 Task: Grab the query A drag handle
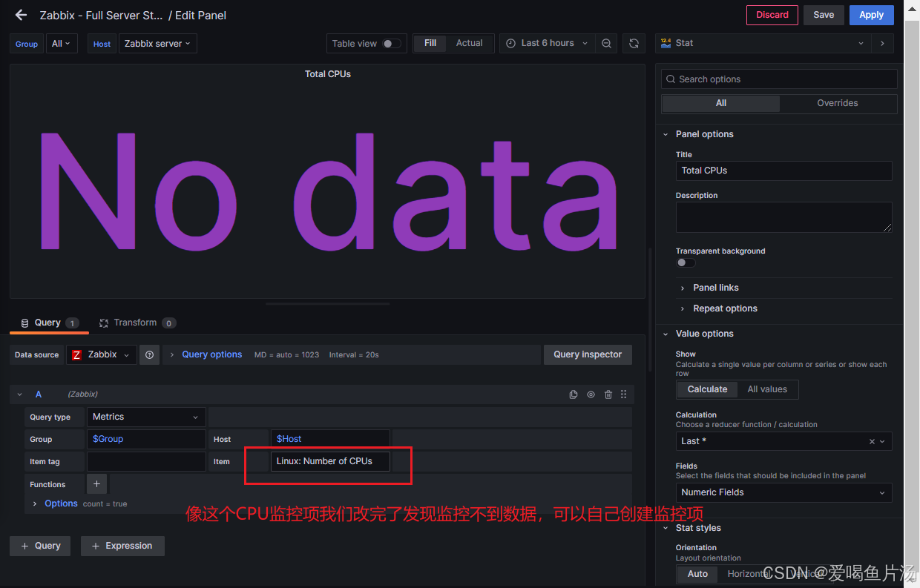click(x=624, y=394)
